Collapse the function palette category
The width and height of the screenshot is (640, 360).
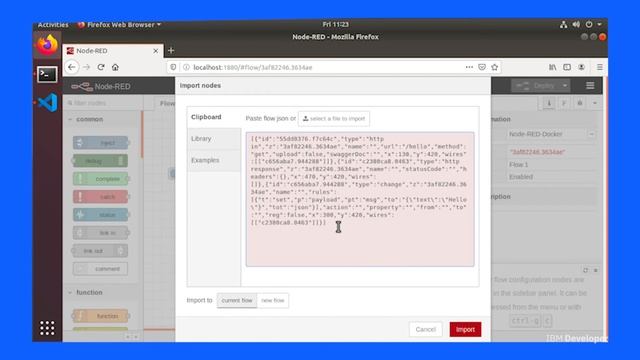(x=102, y=293)
